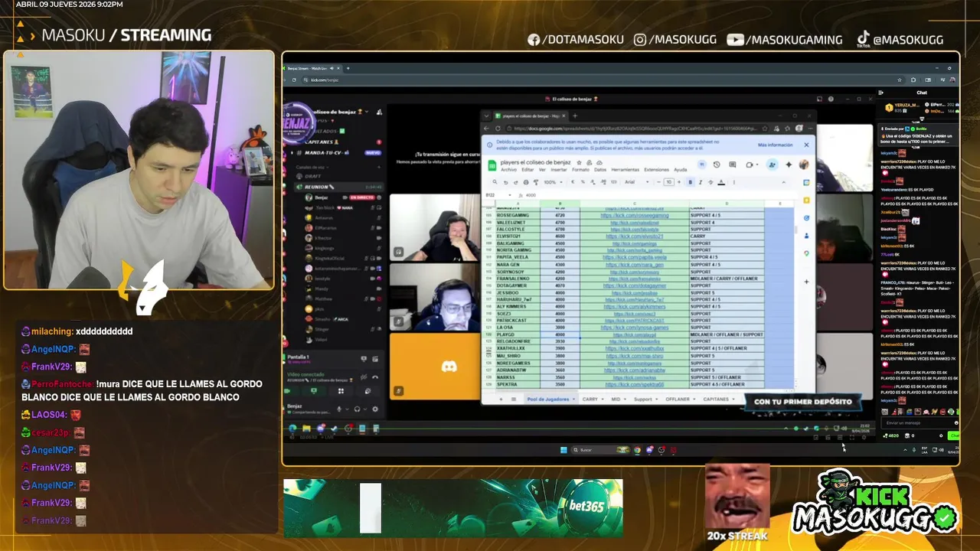Open the kick.com/dotagaymer link in the spreadsheet
980x551 pixels.
click(635, 285)
